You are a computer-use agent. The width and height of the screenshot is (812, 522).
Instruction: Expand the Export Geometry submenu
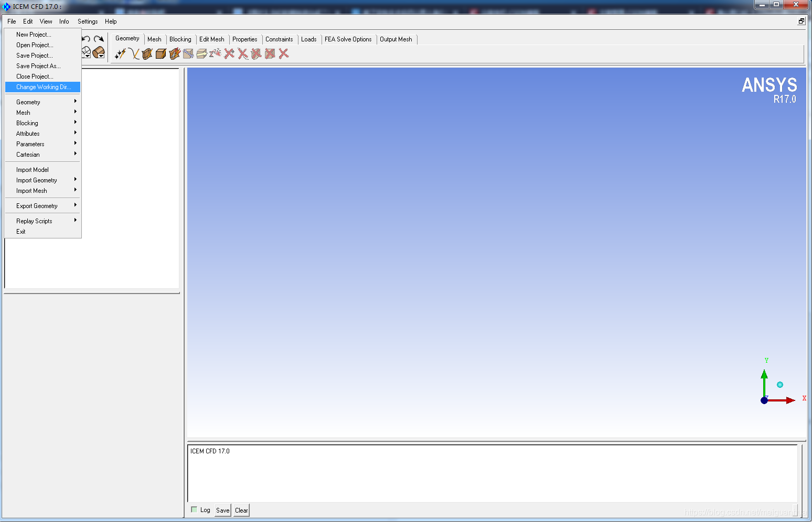click(x=42, y=206)
